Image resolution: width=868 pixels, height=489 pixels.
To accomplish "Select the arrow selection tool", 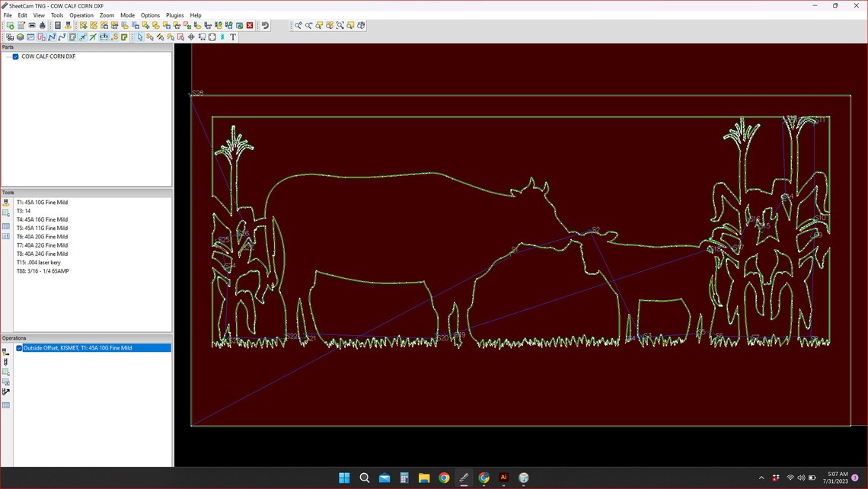I will click(x=139, y=37).
